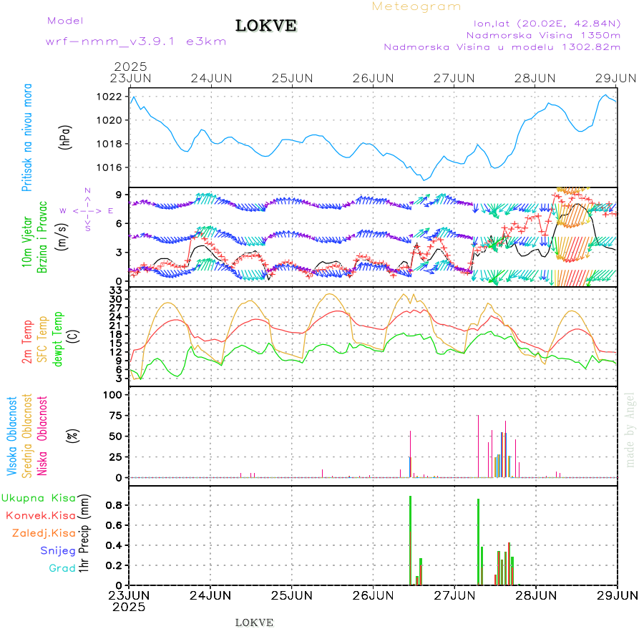Image resolution: width=644 pixels, height=644 pixels.
Task: Click the lon,lat (20.02E, 42.84N) coordinates text
Action: (542, 22)
